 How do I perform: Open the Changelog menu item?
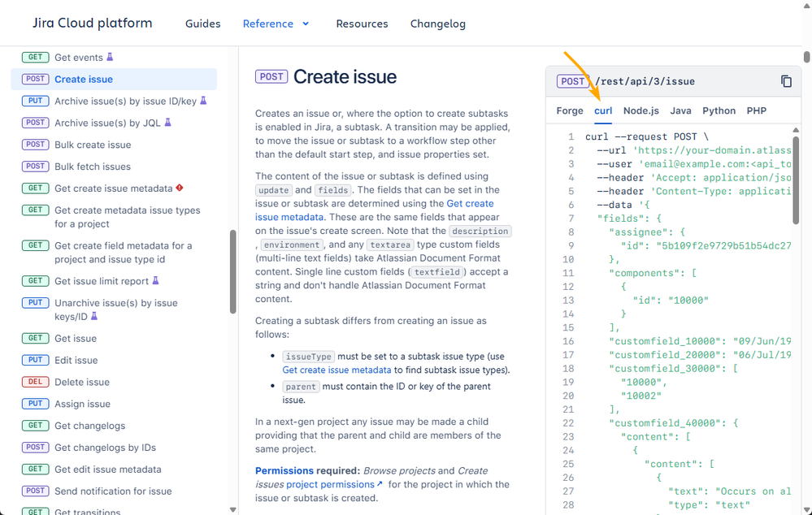pyautogui.click(x=437, y=24)
